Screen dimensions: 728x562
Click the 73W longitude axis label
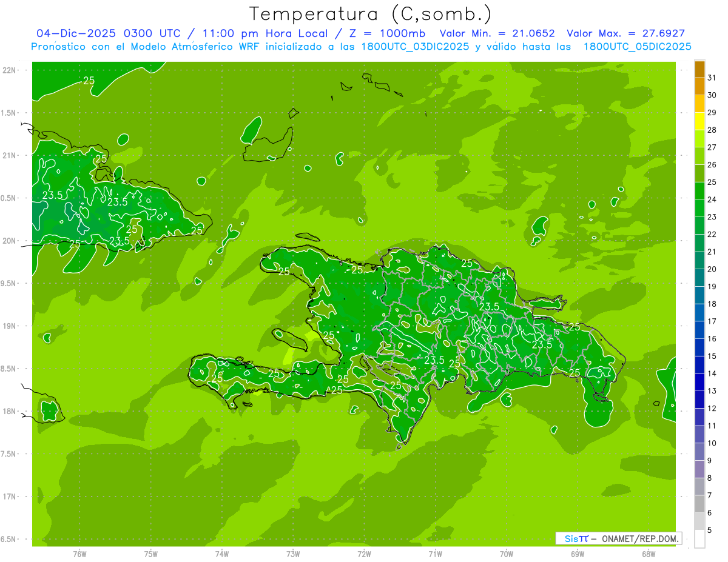click(x=293, y=554)
